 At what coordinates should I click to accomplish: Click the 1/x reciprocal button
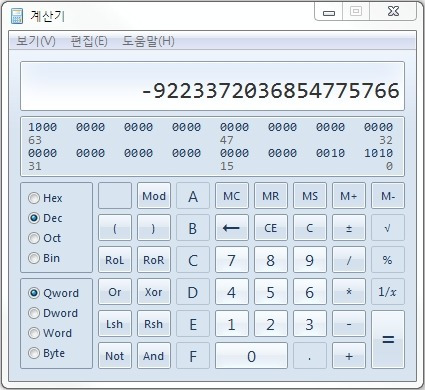388,292
